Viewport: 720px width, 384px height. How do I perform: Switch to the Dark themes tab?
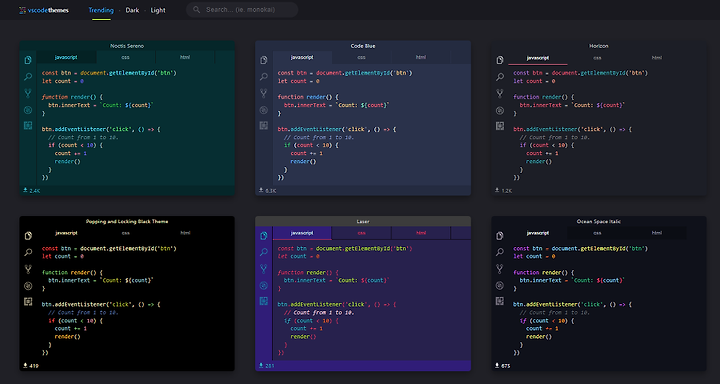(132, 10)
